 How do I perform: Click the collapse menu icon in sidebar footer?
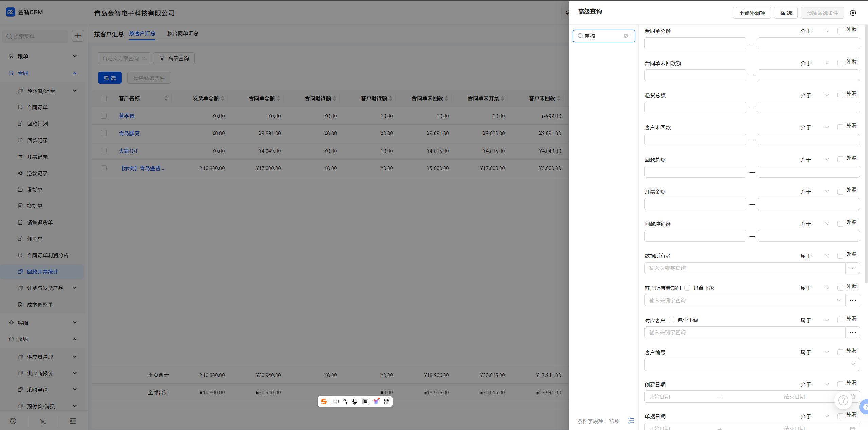coord(73,421)
